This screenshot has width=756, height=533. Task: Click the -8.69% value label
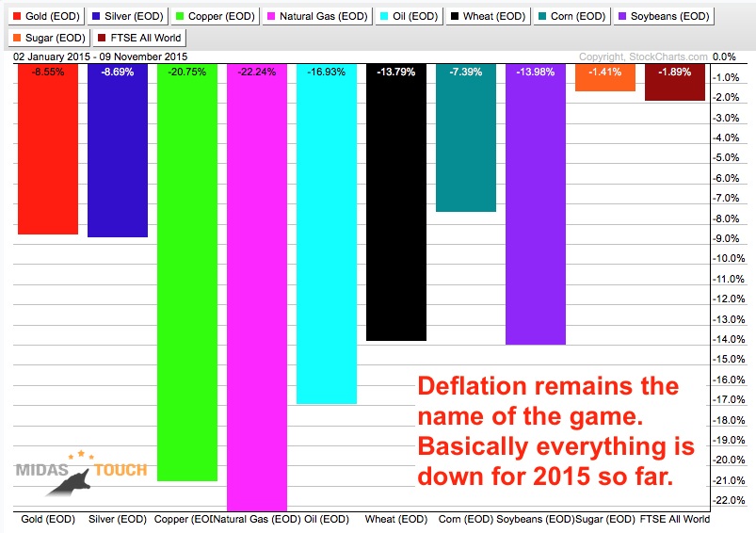coord(118,72)
